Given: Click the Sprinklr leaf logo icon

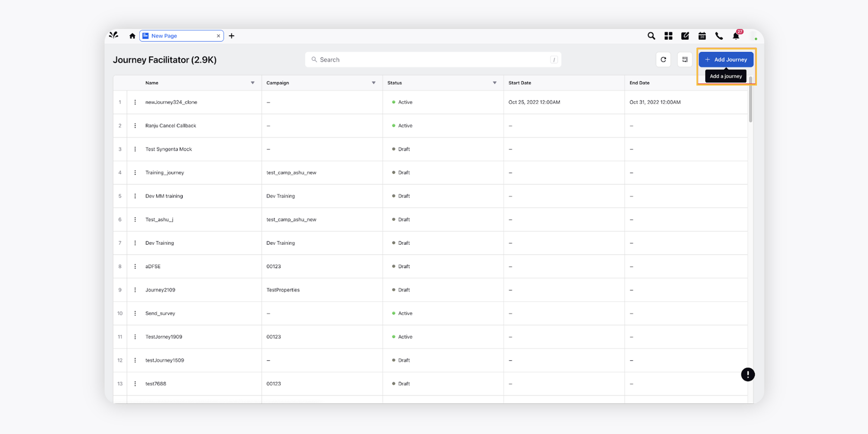Looking at the screenshot, I should point(114,36).
